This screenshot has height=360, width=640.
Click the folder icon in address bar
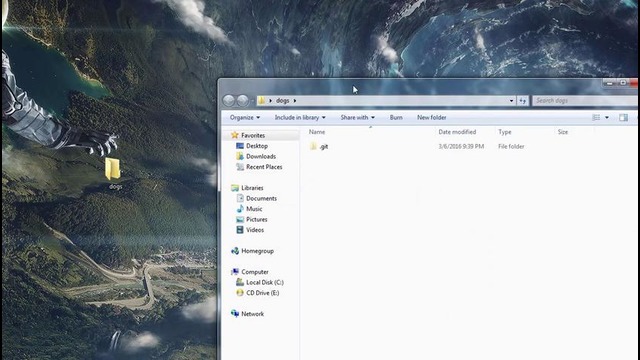tap(262, 100)
